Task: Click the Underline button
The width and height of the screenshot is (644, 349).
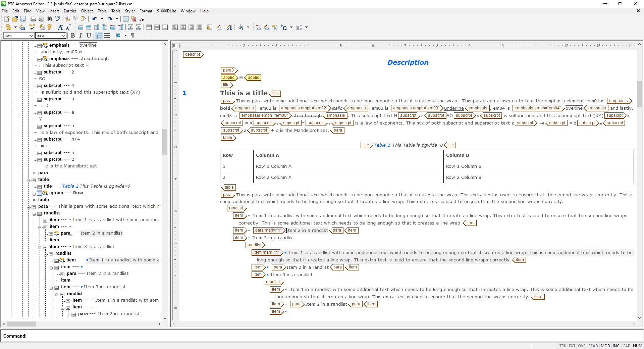Action: [x=89, y=36]
